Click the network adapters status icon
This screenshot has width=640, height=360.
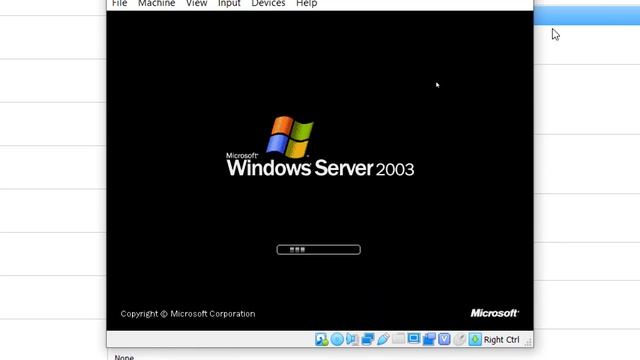(368, 339)
